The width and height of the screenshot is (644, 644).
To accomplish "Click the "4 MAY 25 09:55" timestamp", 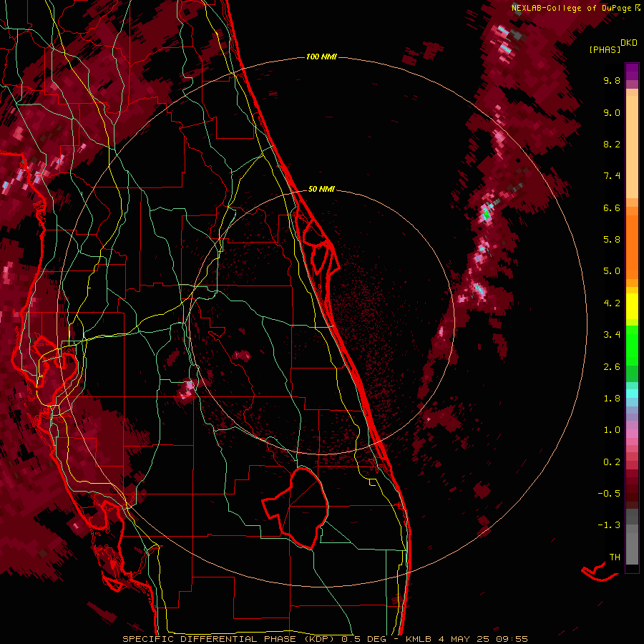I will 483,639.
